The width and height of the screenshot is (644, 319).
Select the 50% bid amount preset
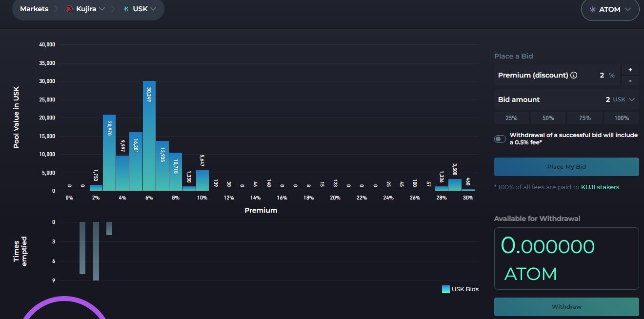(548, 118)
